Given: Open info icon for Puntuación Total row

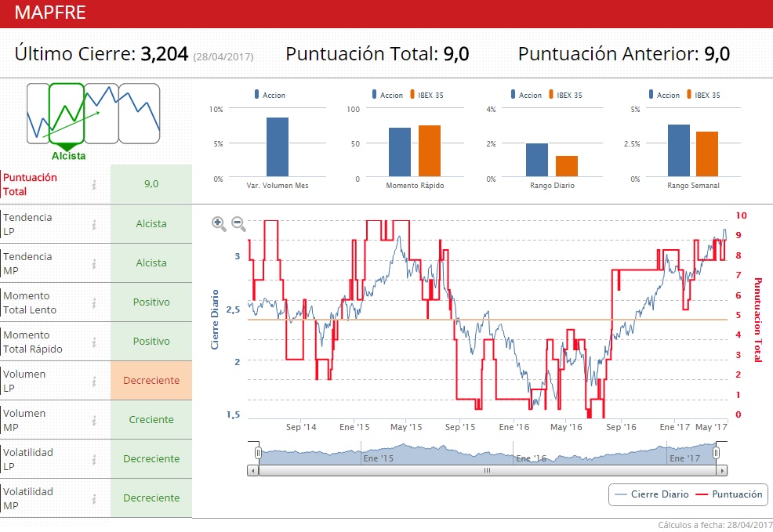Looking at the screenshot, I should (x=93, y=185).
